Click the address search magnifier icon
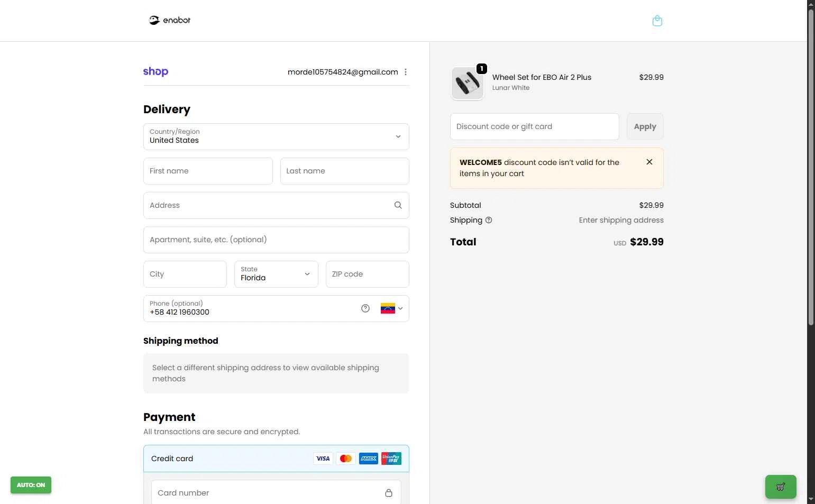Screen dimensions: 815x504 coord(398,205)
